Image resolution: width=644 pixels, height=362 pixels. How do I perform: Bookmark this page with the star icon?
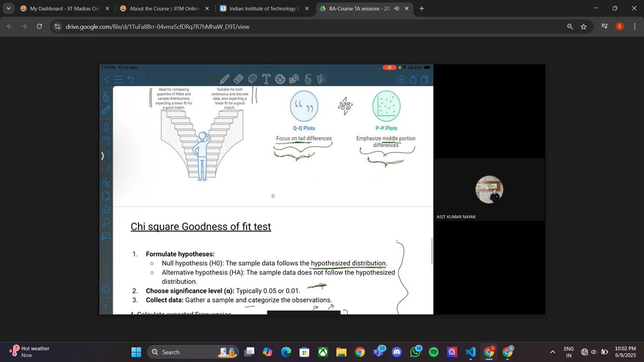click(584, 26)
